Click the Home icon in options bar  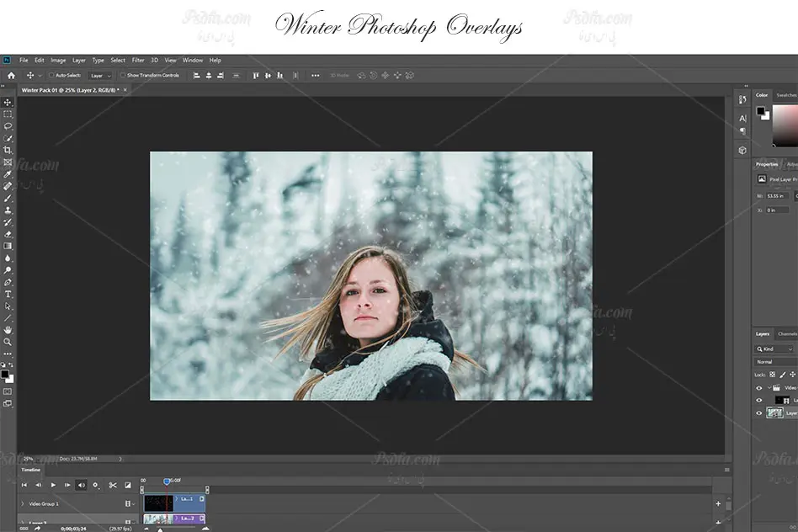(11, 76)
